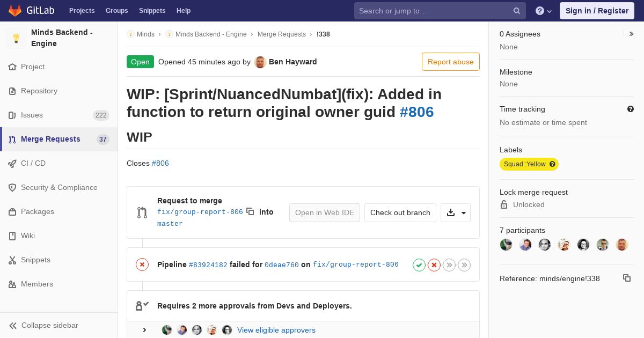This screenshot has width=644, height=338.
Task: Click View eligible approvers link
Action: (x=276, y=330)
